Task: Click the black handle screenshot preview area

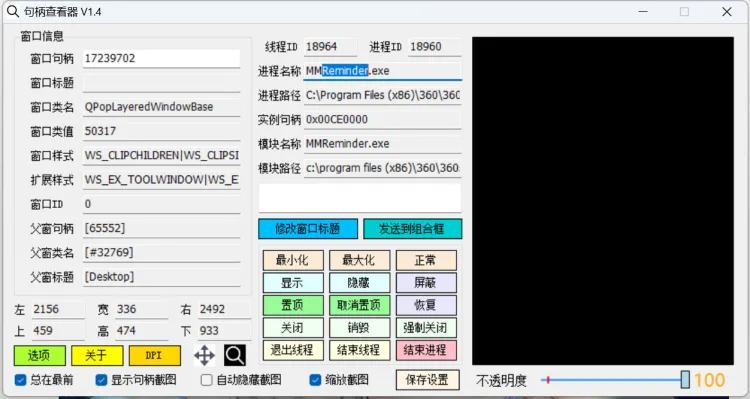Action: (x=603, y=201)
